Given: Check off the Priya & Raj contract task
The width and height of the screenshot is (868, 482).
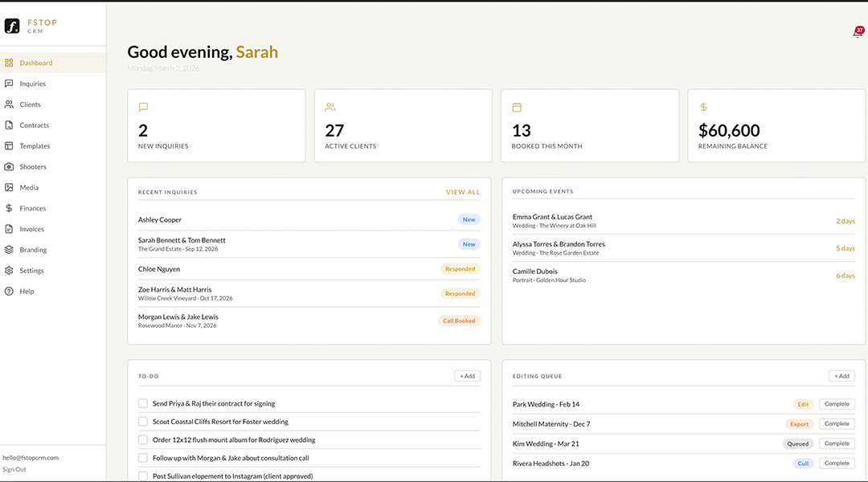Looking at the screenshot, I should coord(143,402).
